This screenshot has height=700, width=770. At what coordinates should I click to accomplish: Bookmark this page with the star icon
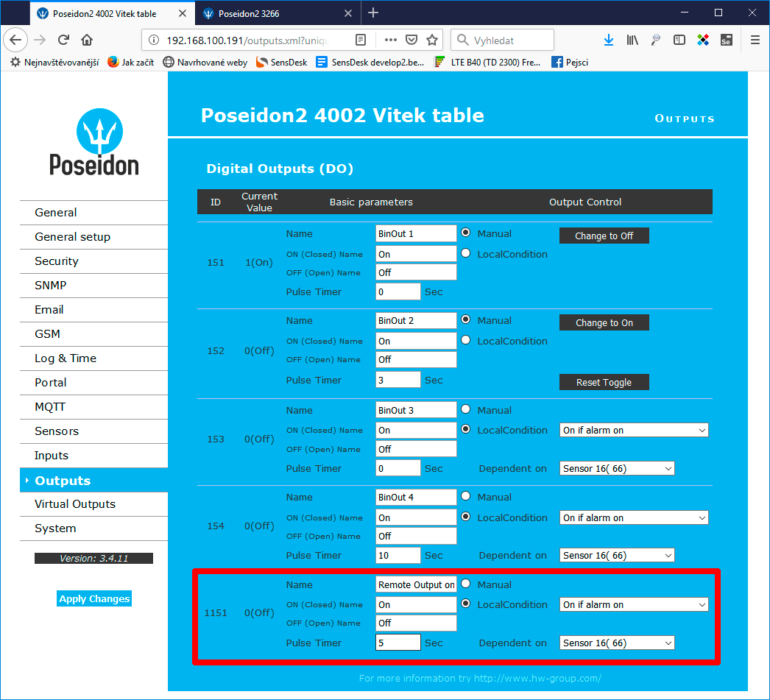[x=432, y=40]
